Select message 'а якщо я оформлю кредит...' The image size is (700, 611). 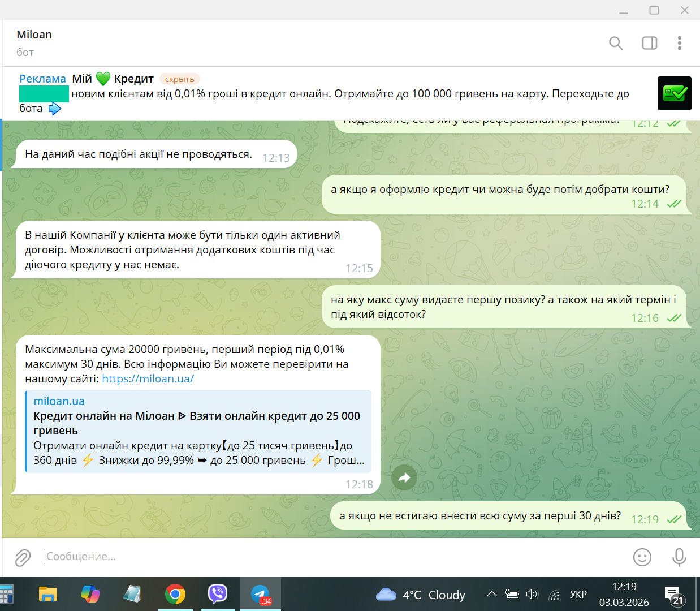[507, 195]
